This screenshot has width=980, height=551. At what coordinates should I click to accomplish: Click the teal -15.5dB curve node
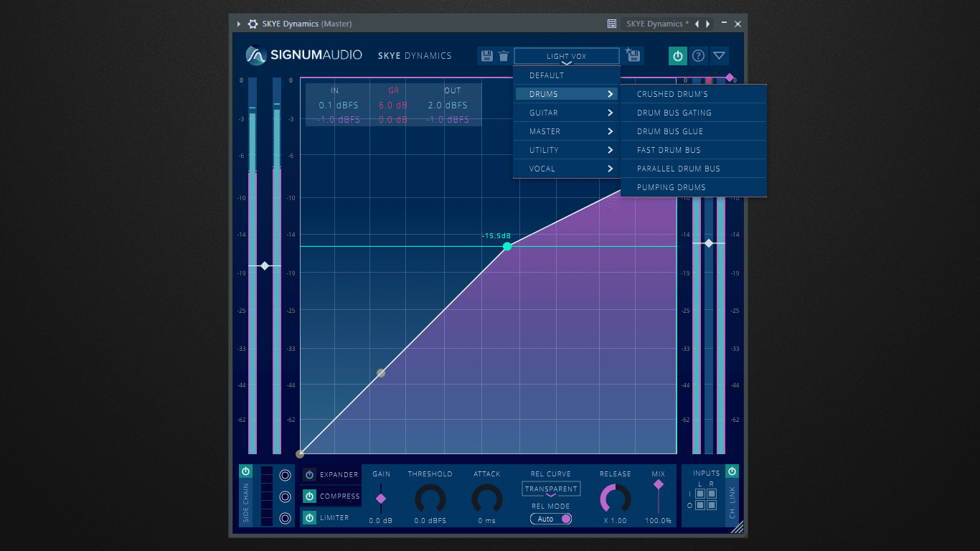[507, 246]
